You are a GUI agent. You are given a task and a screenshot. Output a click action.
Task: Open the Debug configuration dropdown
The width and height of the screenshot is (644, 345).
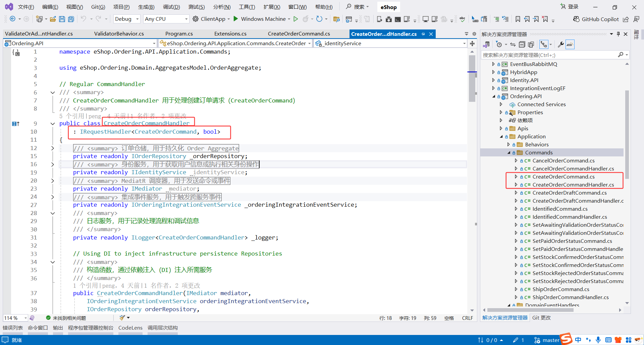tap(127, 19)
